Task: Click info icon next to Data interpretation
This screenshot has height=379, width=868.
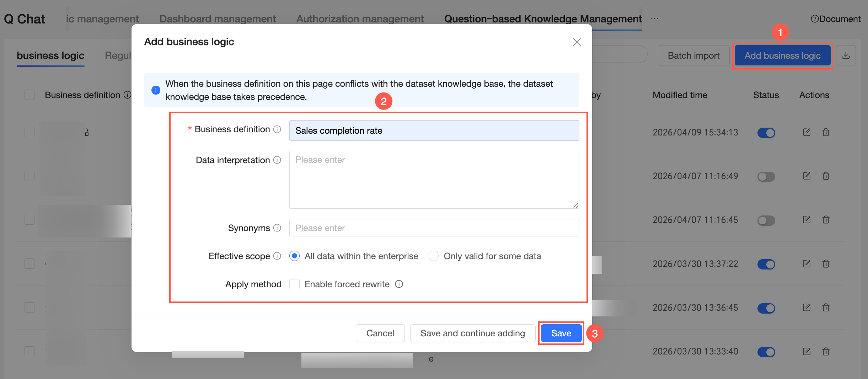Action: pos(277,160)
